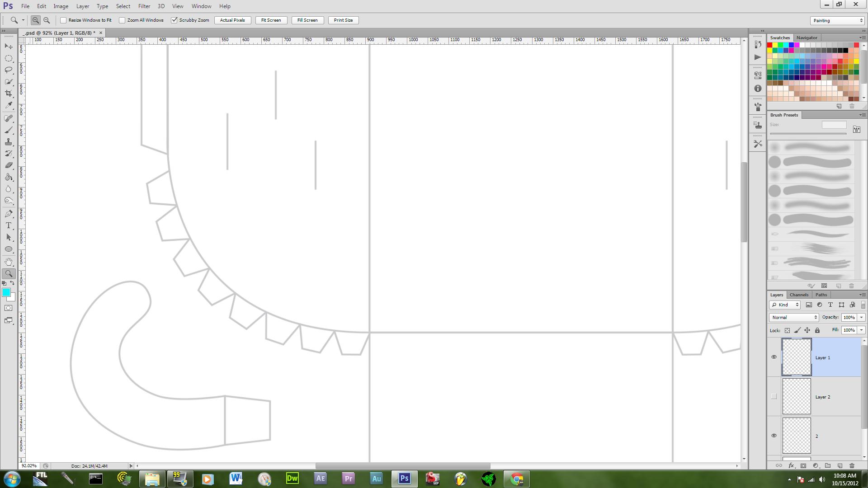Screen dimensions: 868x488
Task: Create a new layer
Action: tap(840, 465)
